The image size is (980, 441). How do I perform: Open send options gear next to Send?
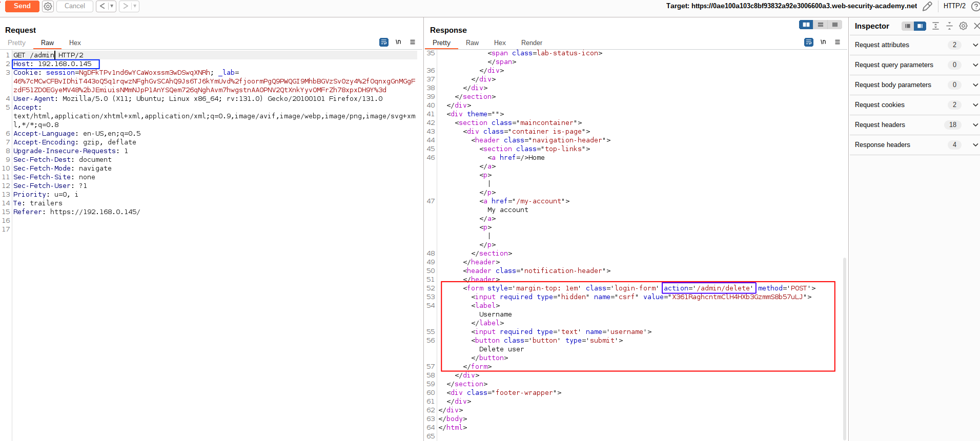tap(48, 6)
